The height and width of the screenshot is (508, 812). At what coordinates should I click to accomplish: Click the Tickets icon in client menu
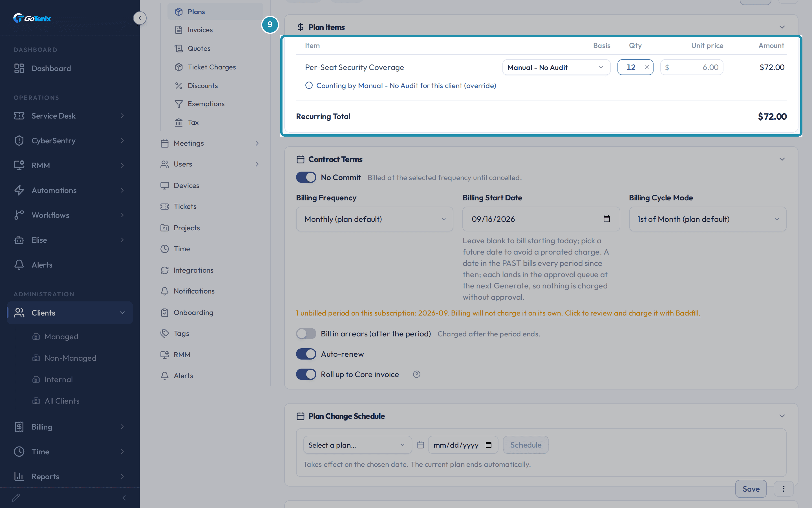click(x=164, y=206)
